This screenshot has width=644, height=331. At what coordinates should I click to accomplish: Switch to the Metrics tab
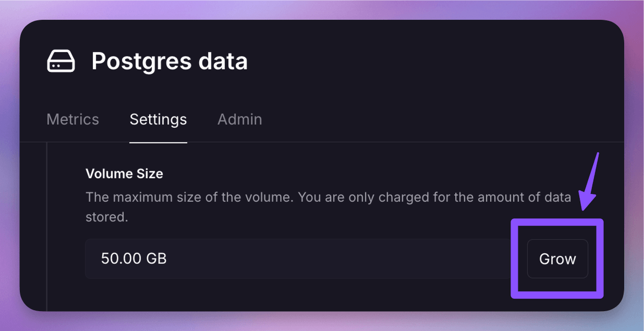tap(72, 119)
